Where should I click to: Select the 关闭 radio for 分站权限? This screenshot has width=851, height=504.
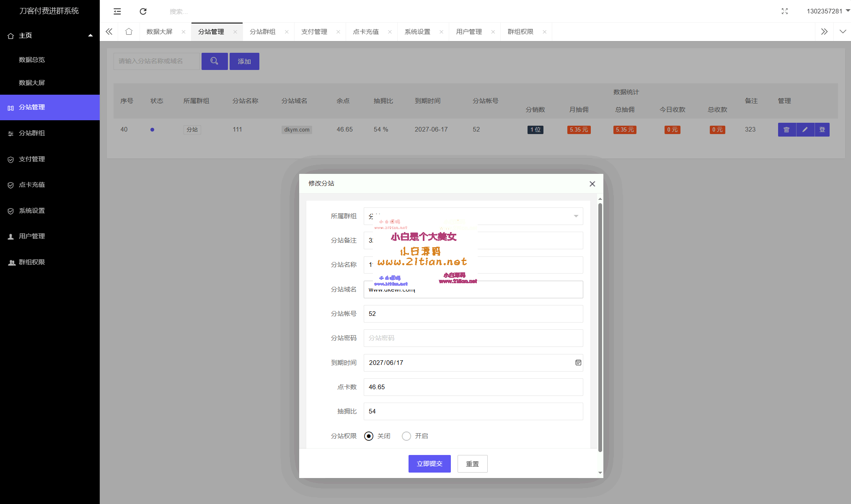[368, 436]
